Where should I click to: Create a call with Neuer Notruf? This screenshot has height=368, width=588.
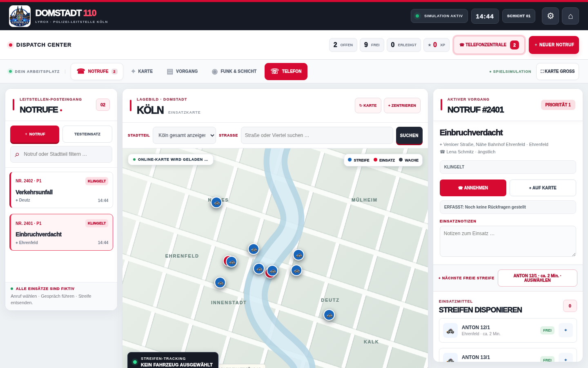coord(554,45)
